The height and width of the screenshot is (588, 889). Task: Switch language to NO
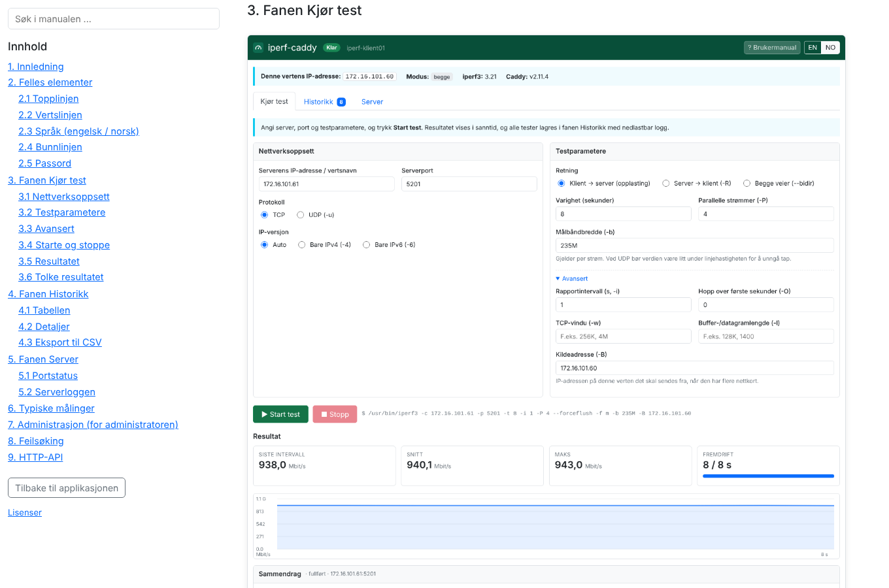830,48
